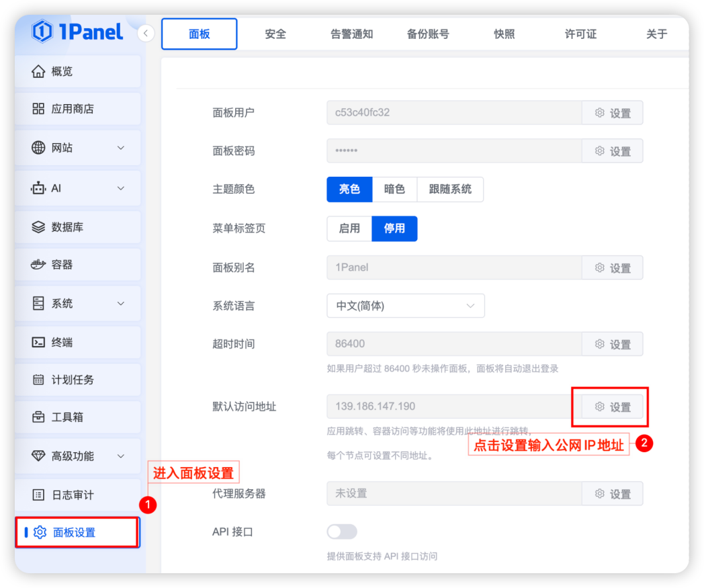The height and width of the screenshot is (588, 704).
Task: Switch to the 安全 tab
Action: pos(275,34)
